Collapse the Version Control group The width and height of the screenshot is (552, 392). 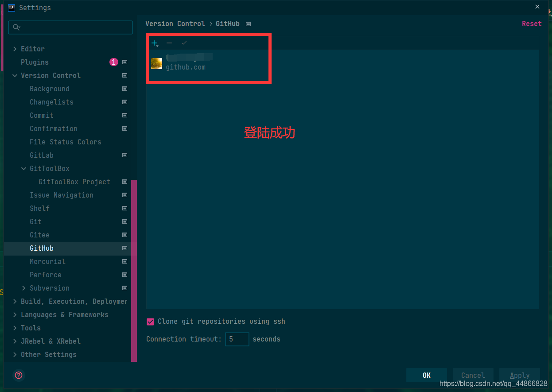click(x=15, y=76)
